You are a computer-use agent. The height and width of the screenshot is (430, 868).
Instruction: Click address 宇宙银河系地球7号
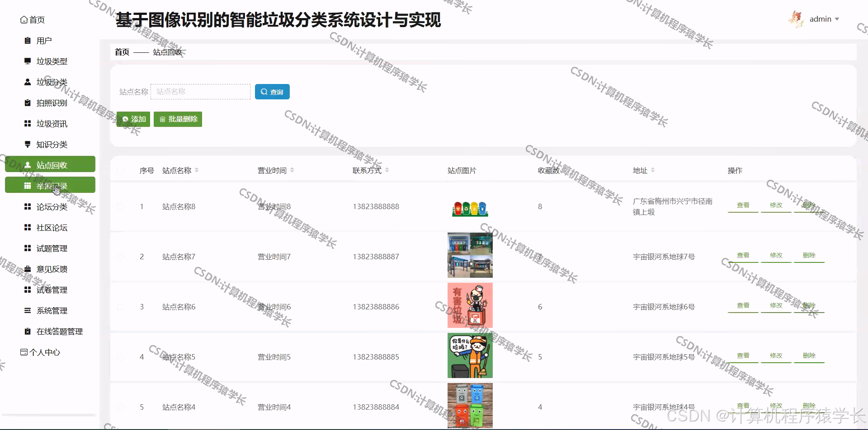click(664, 257)
